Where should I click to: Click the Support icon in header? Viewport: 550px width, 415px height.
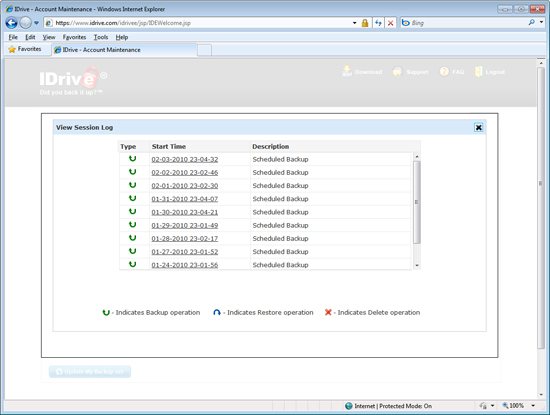[397, 71]
